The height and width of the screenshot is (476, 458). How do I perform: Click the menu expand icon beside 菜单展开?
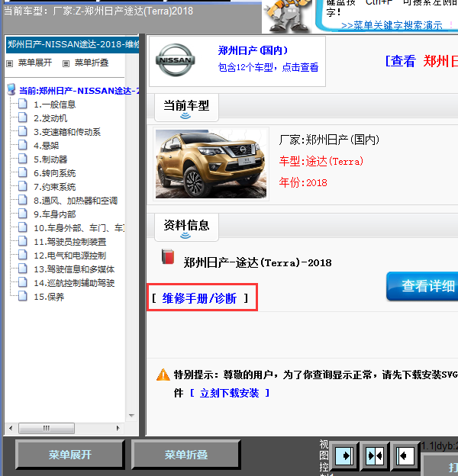(10, 63)
